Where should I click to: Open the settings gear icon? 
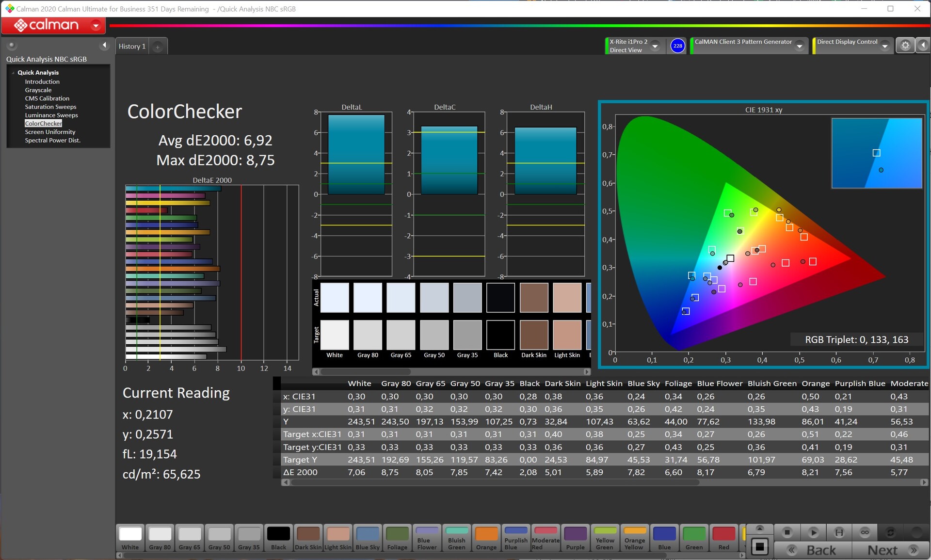[905, 46]
